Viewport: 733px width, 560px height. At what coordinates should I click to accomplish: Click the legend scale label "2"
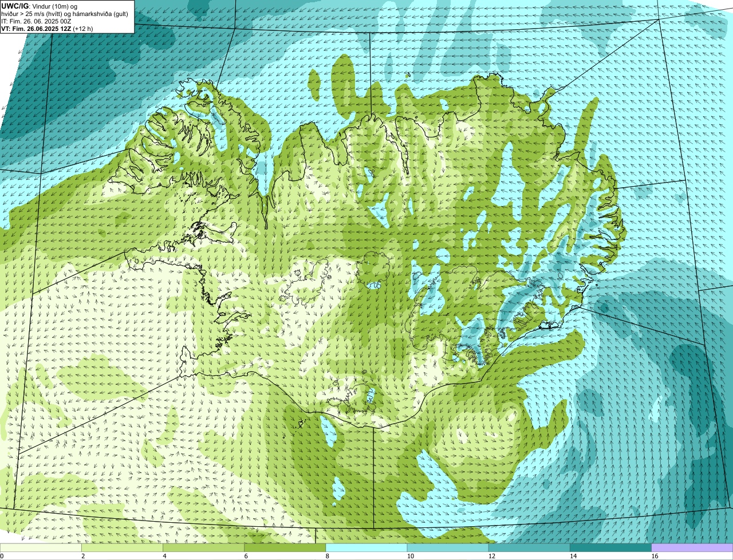tap(83, 556)
